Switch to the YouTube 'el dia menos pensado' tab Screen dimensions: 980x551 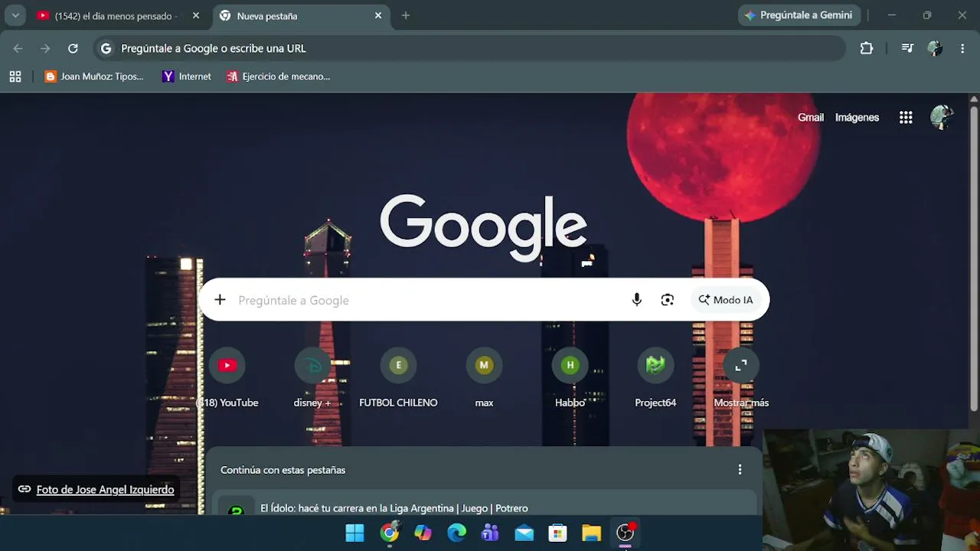(118, 15)
